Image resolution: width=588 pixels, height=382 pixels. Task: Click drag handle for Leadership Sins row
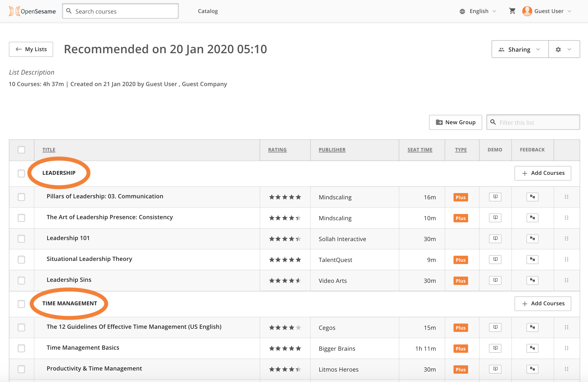point(566,280)
